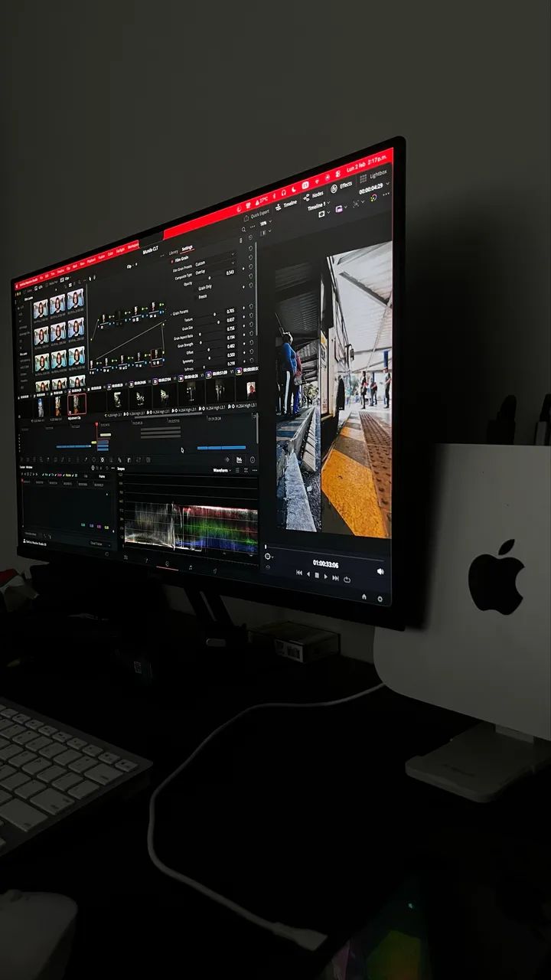The height and width of the screenshot is (980, 551).
Task: Click the home icon in bottom corner
Action: (364, 596)
